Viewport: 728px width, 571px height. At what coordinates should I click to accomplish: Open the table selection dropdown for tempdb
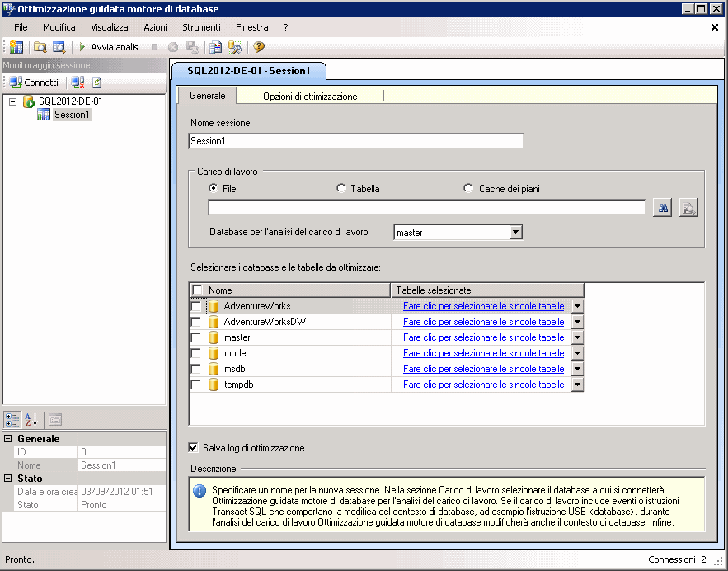[x=577, y=385]
